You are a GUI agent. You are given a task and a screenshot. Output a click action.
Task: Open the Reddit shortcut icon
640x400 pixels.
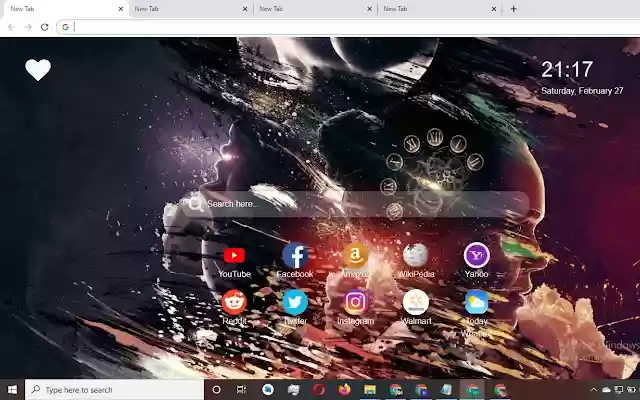tap(234, 302)
